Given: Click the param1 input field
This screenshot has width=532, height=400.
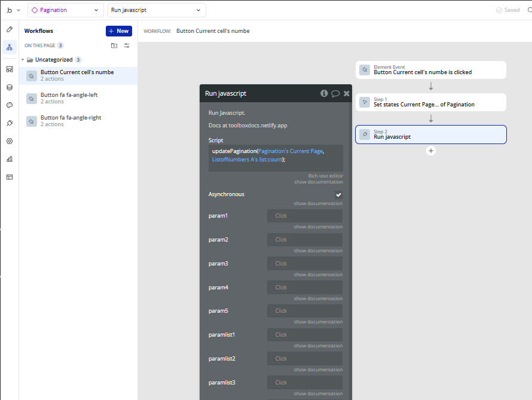Looking at the screenshot, I should [x=305, y=216].
